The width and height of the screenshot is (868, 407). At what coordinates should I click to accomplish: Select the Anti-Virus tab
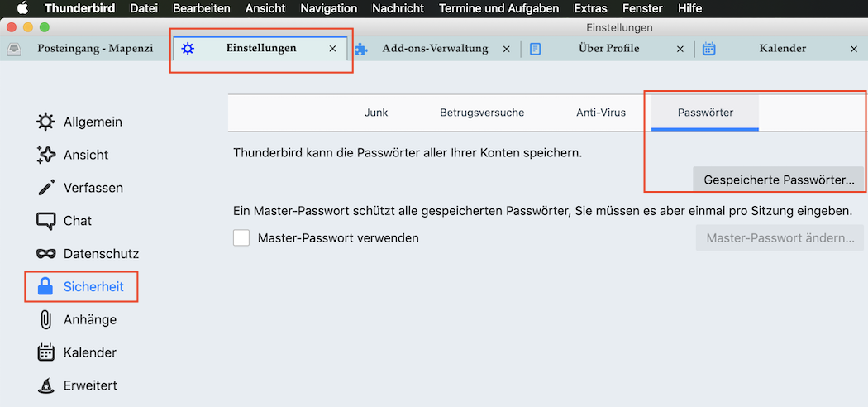point(601,113)
